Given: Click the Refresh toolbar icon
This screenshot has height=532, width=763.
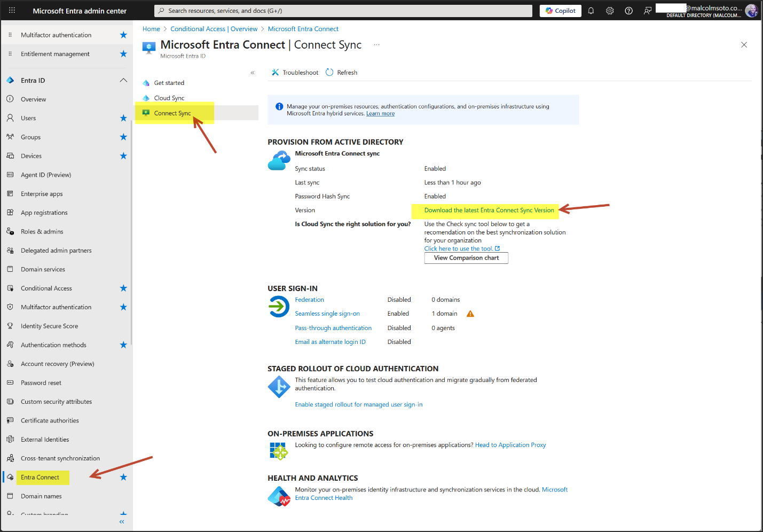Looking at the screenshot, I should [x=330, y=73].
